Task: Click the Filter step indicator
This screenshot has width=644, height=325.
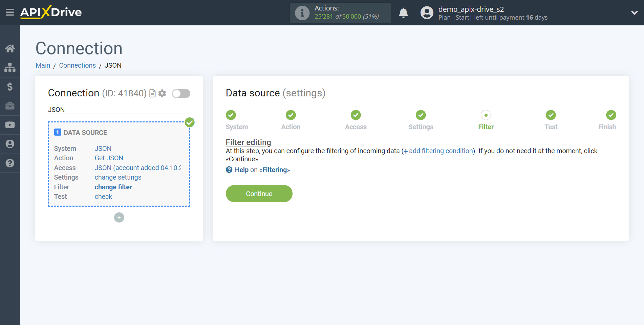Action: click(x=486, y=115)
